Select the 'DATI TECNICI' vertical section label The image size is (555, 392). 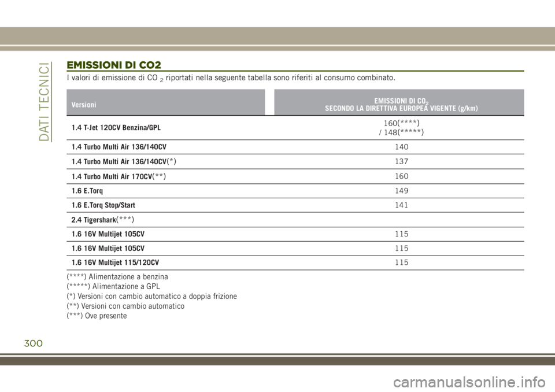[45, 102]
